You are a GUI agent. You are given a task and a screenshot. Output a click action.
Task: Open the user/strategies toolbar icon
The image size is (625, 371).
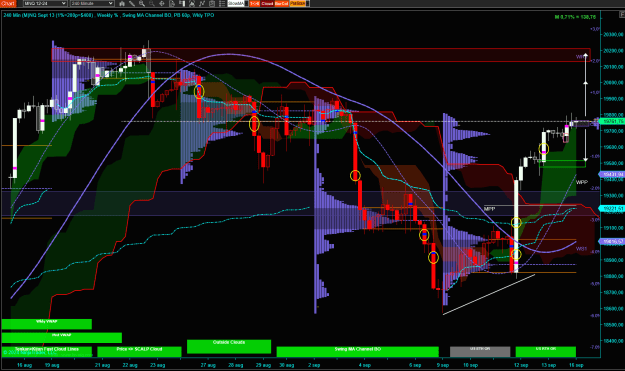point(192,4)
